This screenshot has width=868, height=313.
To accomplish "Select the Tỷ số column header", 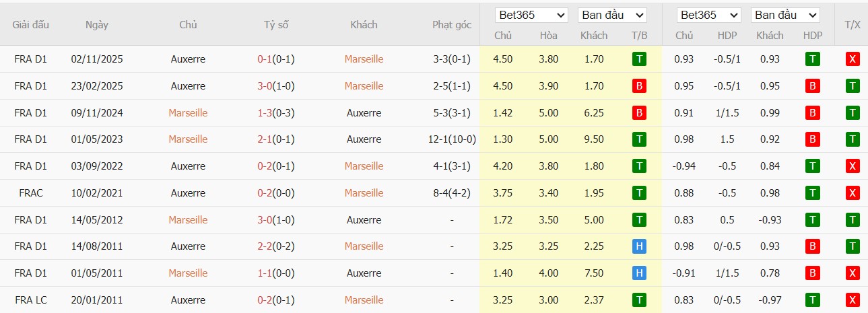I will [276, 25].
